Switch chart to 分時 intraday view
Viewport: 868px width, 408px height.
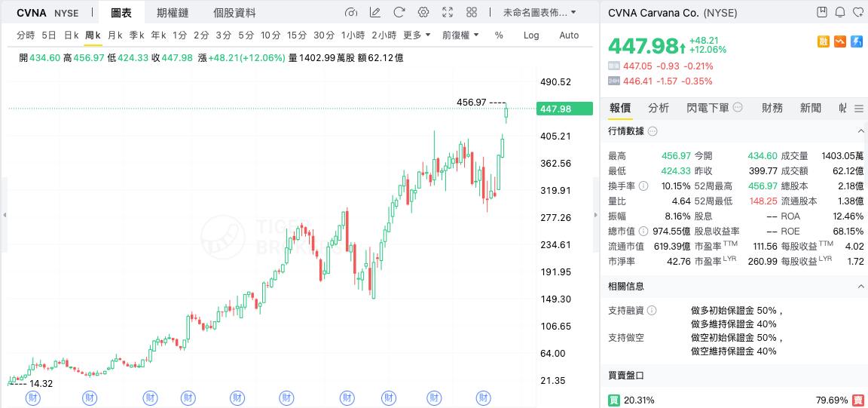coord(26,35)
